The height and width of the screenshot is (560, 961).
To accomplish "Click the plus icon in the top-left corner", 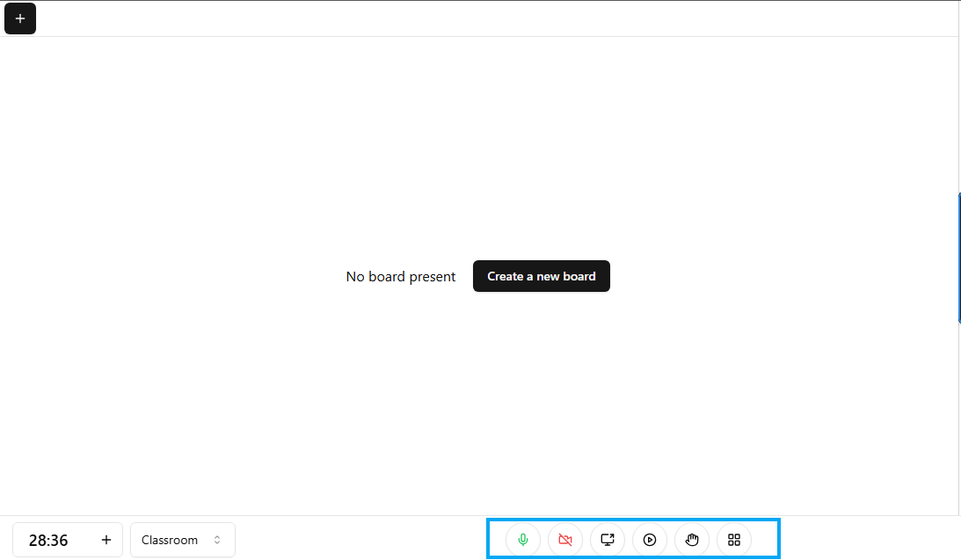I will coord(20,18).
